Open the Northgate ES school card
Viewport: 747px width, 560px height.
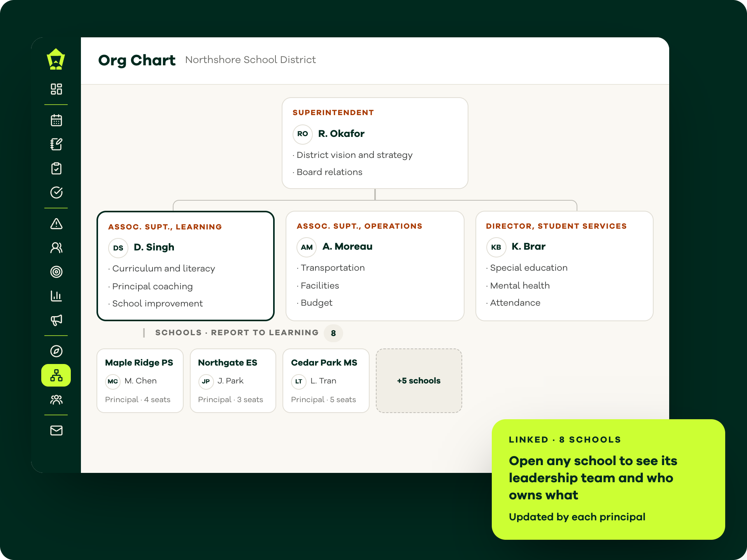(233, 381)
